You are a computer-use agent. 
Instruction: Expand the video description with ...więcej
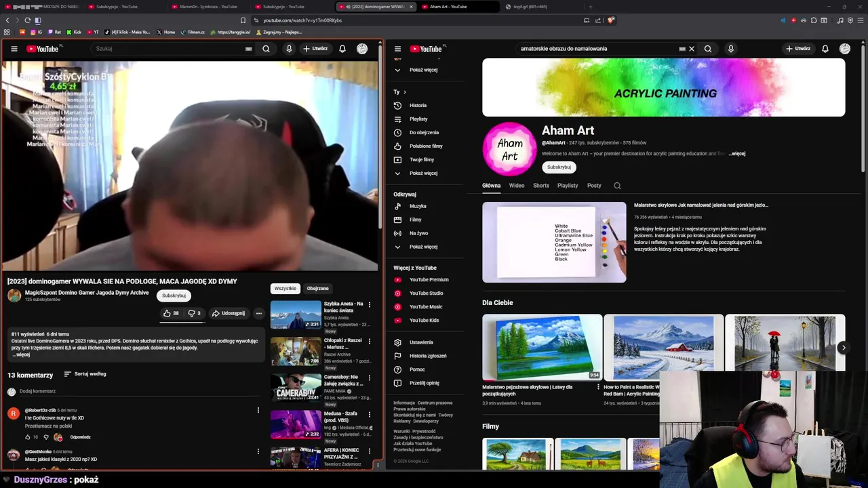tap(22, 354)
